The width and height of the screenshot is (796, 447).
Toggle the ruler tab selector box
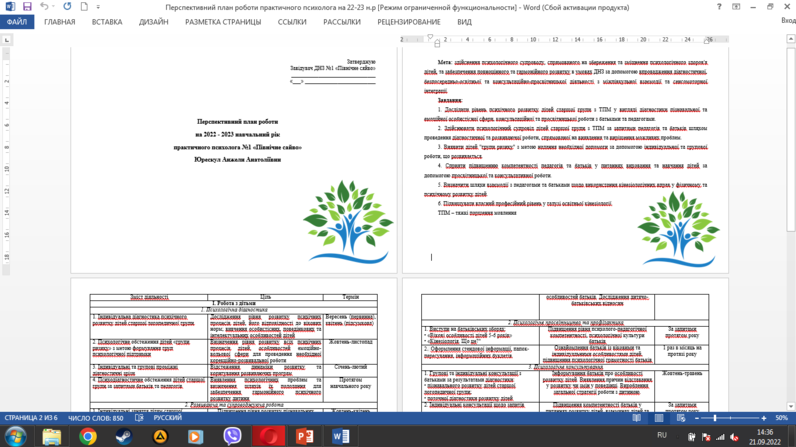6,40
